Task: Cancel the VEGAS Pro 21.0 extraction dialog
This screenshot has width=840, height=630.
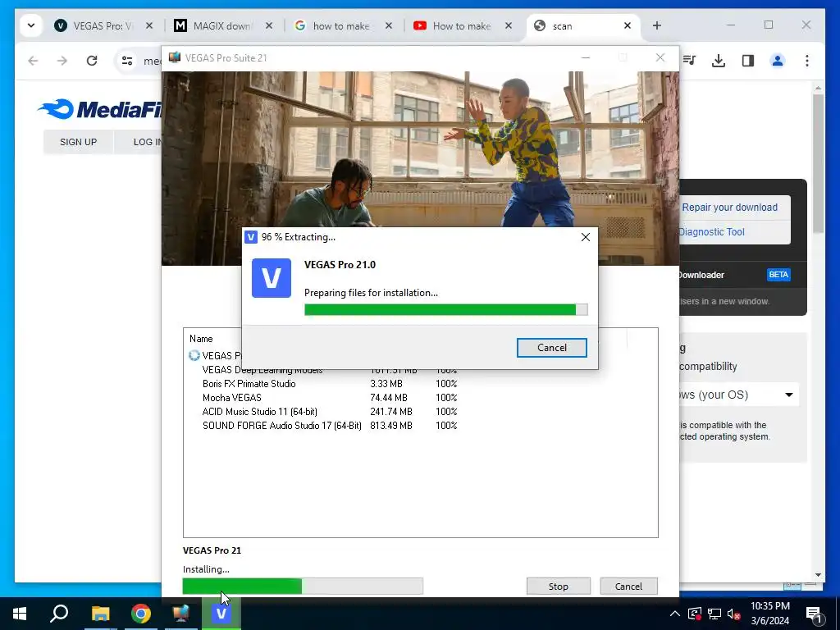Action: pyautogui.click(x=551, y=348)
